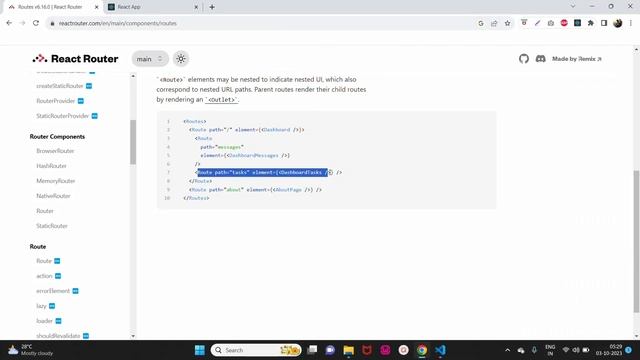Open the Windows Start menu
640x360 pixels.
[200, 350]
